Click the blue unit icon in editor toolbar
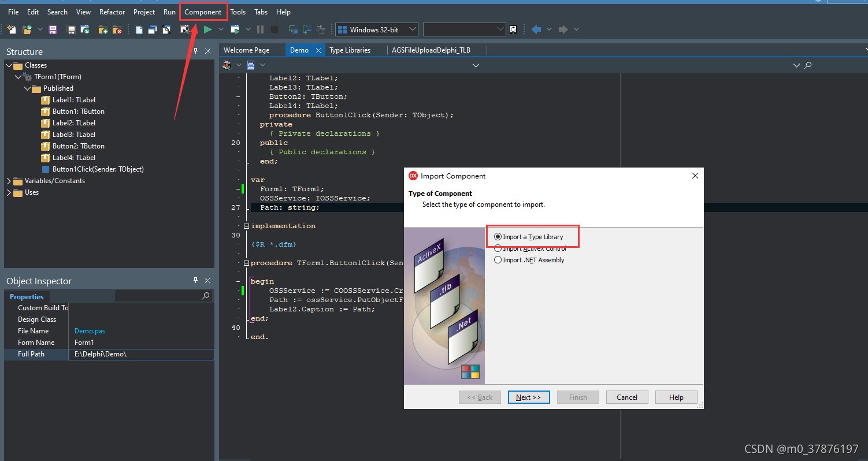The image size is (868, 461). [x=251, y=65]
